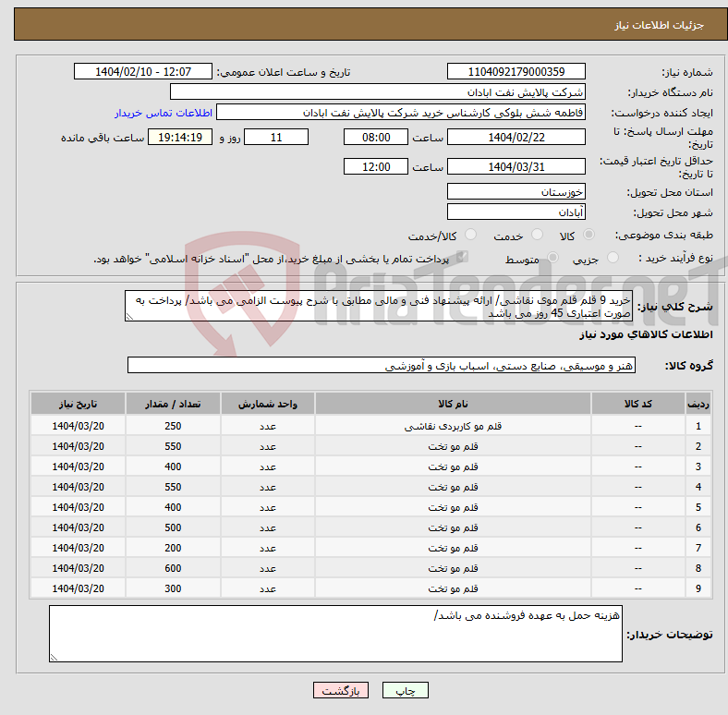Click the delivery province field خوزستان

(x=516, y=191)
